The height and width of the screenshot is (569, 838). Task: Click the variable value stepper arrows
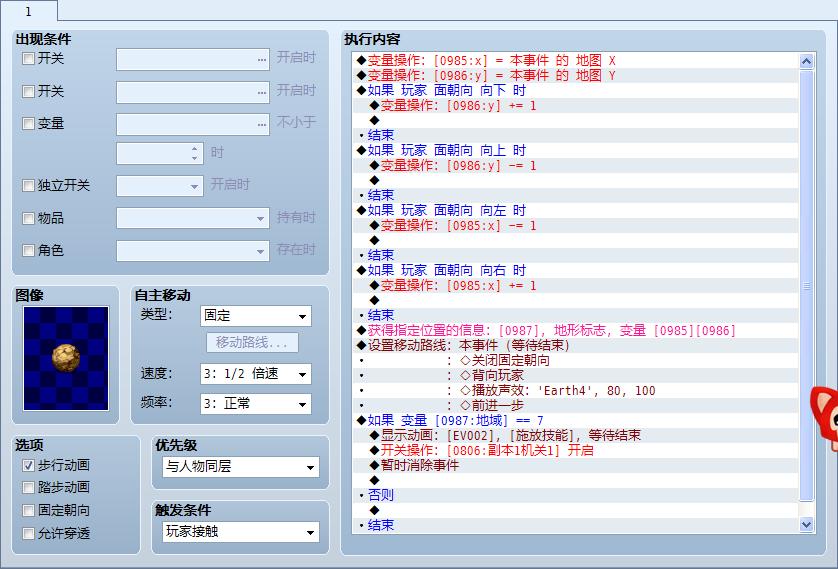(x=195, y=154)
